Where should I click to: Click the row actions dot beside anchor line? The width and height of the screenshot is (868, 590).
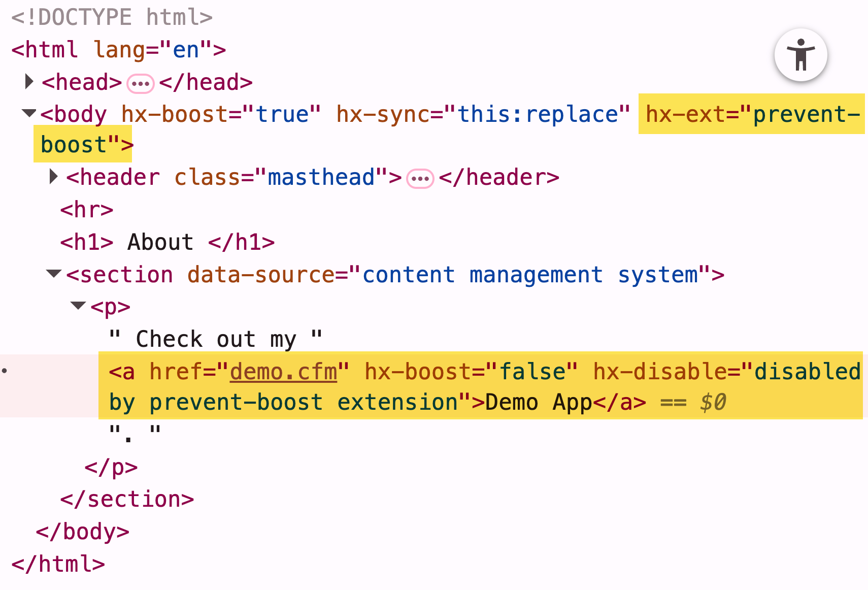tap(5, 371)
